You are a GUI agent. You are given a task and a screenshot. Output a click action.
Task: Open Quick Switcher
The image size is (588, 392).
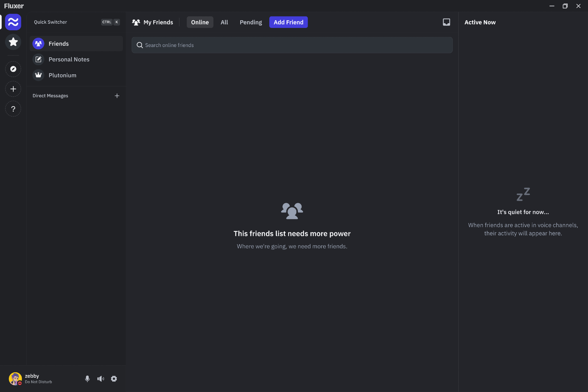[x=76, y=22]
